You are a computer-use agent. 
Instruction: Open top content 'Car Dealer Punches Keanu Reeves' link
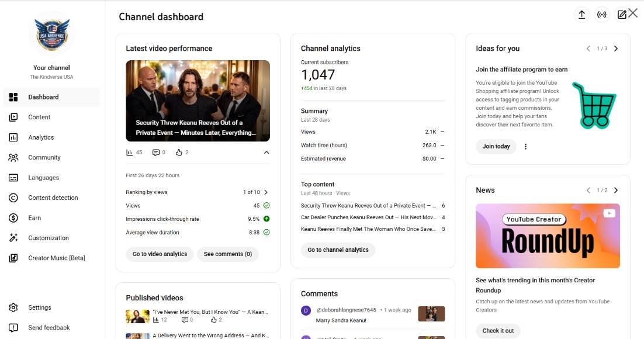point(368,217)
